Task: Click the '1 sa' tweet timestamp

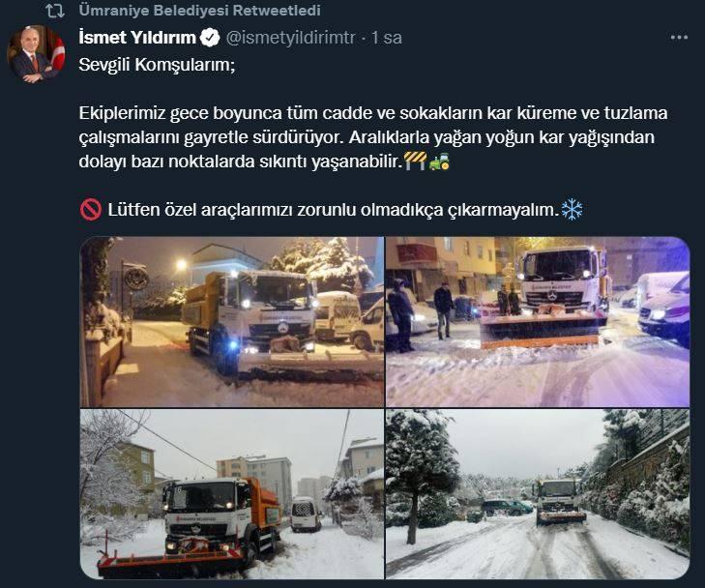Action: tap(386, 38)
